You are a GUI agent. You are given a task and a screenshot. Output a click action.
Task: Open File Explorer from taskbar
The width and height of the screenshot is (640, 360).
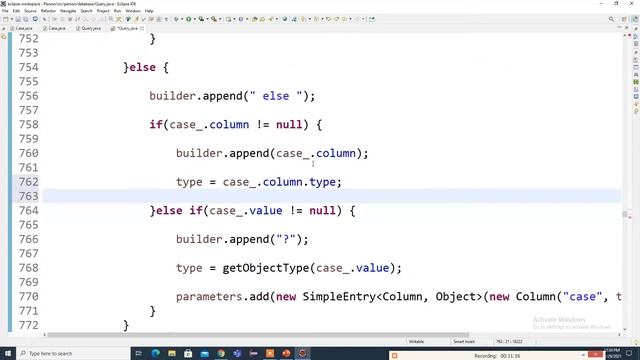click(172, 353)
